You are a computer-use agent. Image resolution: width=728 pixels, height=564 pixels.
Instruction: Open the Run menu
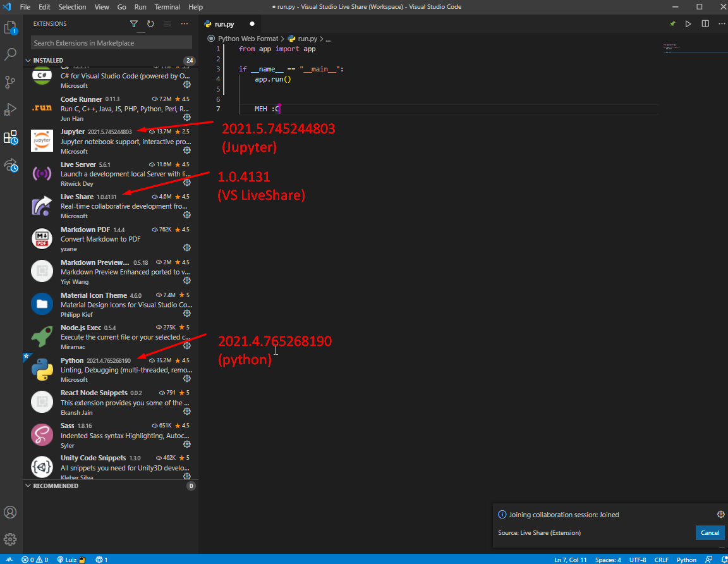[x=140, y=7]
